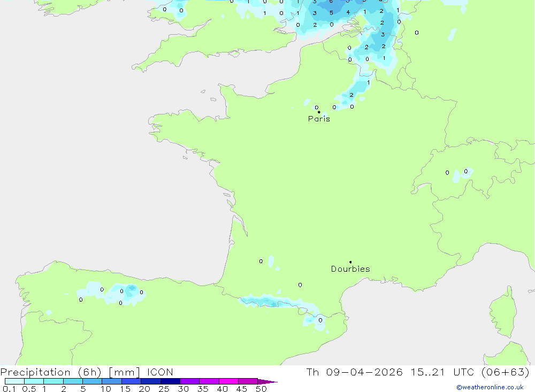Select the dark blue 20 mm legend swatch
The image size is (535, 392).
click(x=151, y=381)
